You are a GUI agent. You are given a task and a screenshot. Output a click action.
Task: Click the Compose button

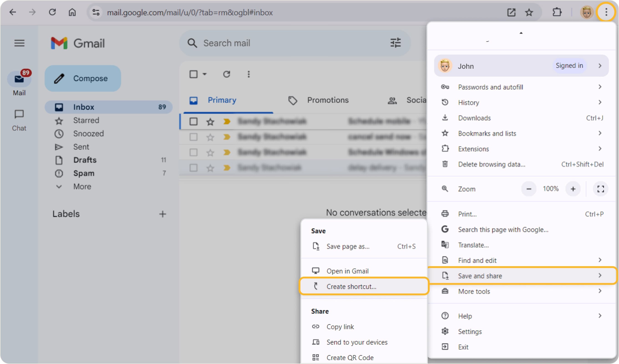click(x=83, y=78)
